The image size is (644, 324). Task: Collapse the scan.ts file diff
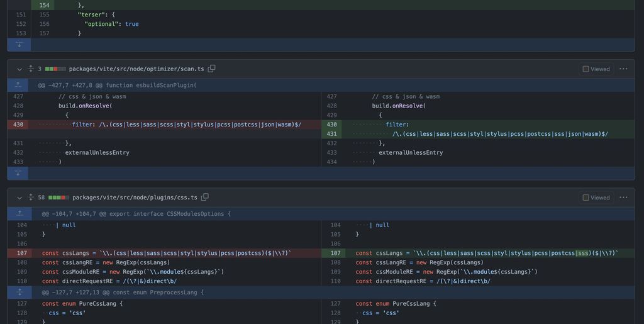pyautogui.click(x=19, y=69)
